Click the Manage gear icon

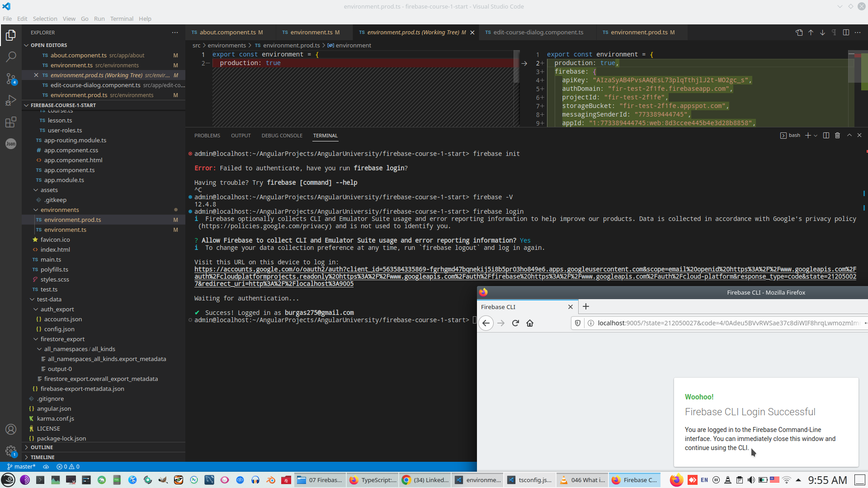click(11, 450)
